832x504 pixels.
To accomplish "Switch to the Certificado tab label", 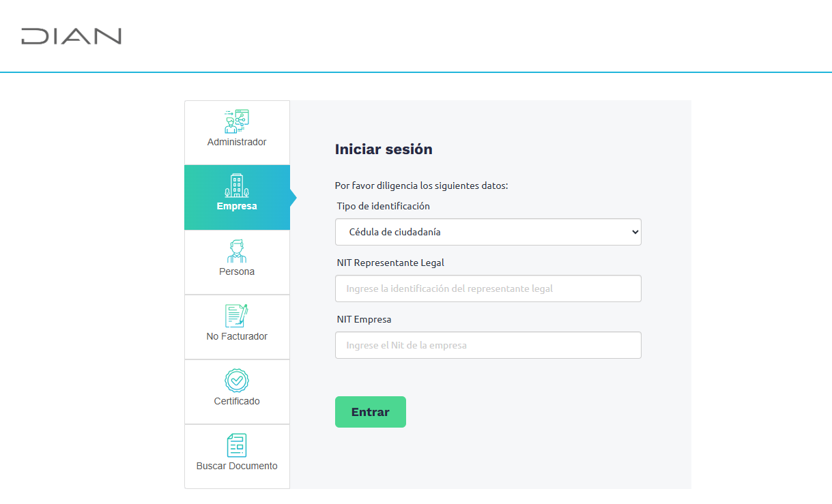I will (x=237, y=401).
